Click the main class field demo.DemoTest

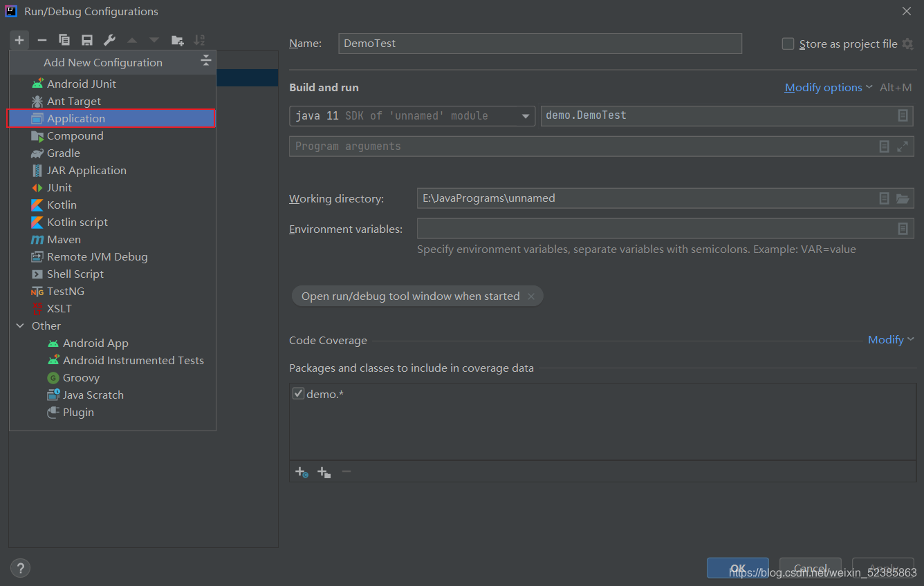point(727,115)
